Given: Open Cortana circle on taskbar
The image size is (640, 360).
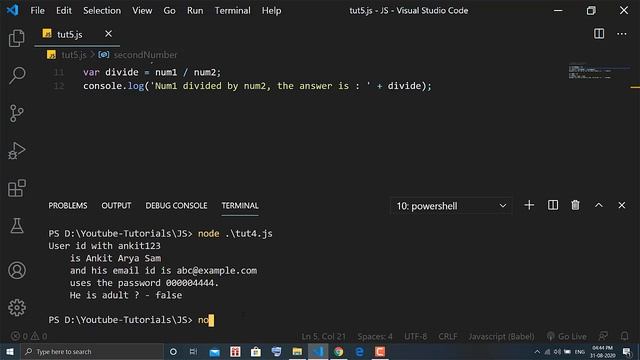Looking at the screenshot, I should (173, 351).
